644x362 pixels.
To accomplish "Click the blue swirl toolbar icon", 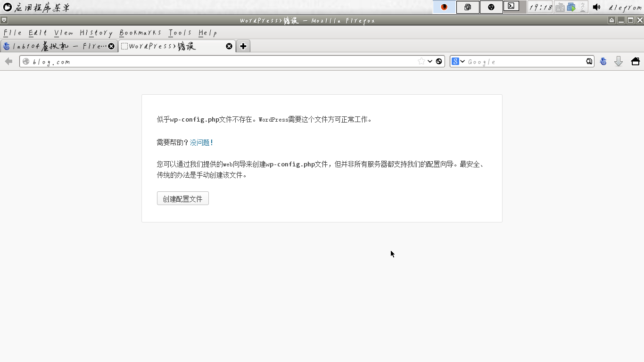I will (x=603, y=61).
